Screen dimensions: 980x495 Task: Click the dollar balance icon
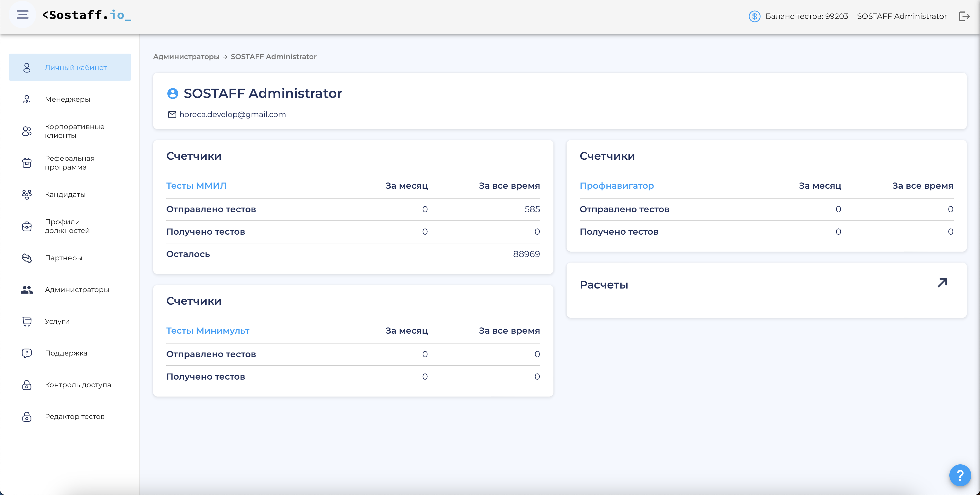[x=754, y=16]
